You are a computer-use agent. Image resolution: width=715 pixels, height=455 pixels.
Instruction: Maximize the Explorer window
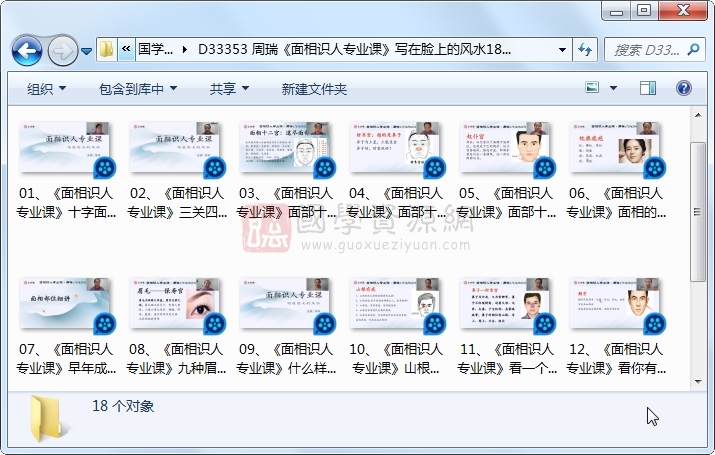pos(644,10)
